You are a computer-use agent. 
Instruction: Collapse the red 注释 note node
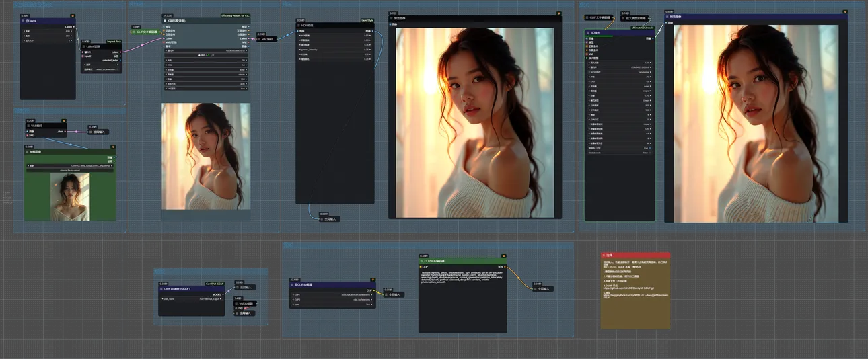[604, 255]
